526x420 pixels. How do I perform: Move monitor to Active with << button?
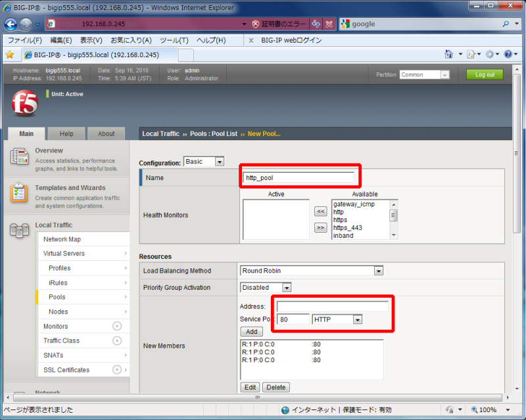(x=320, y=211)
